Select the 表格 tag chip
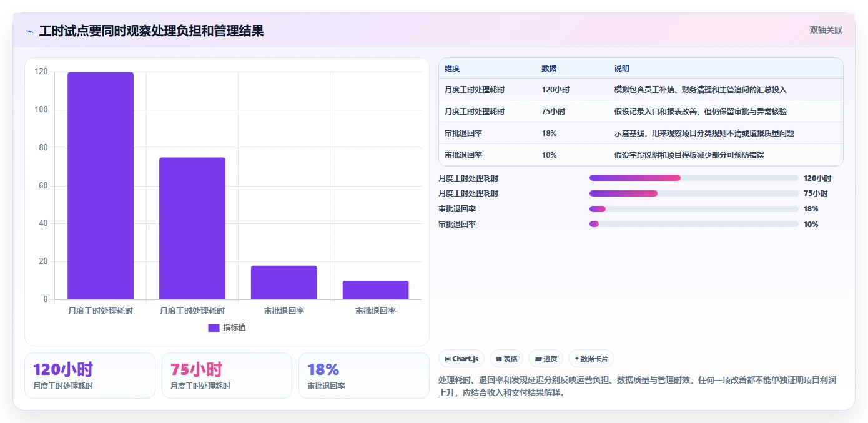This screenshot has height=423, width=868. click(x=506, y=359)
